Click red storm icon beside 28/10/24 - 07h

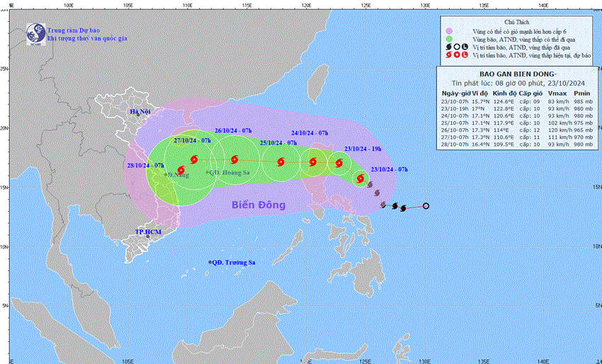[181, 170]
